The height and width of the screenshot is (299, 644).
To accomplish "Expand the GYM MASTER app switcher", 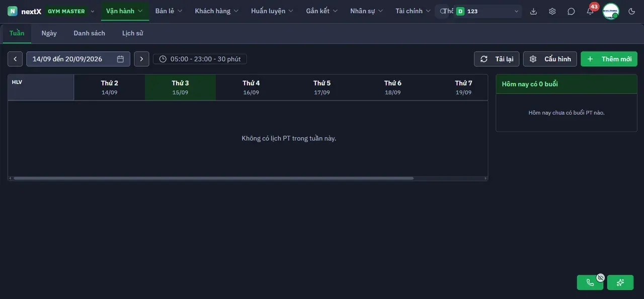I will pyautogui.click(x=69, y=11).
